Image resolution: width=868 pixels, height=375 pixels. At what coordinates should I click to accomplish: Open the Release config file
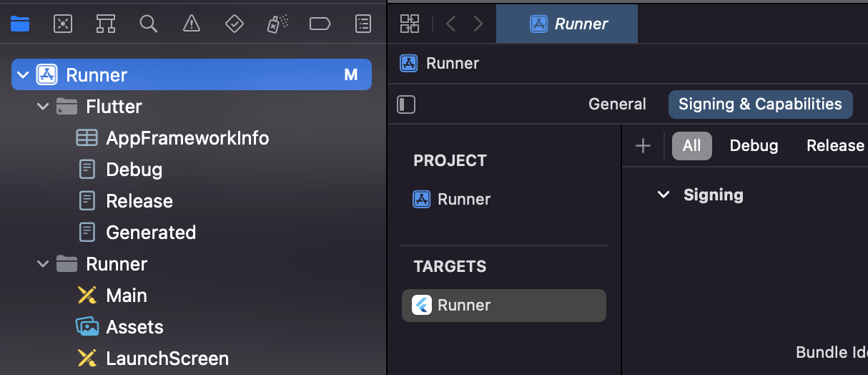(x=139, y=201)
